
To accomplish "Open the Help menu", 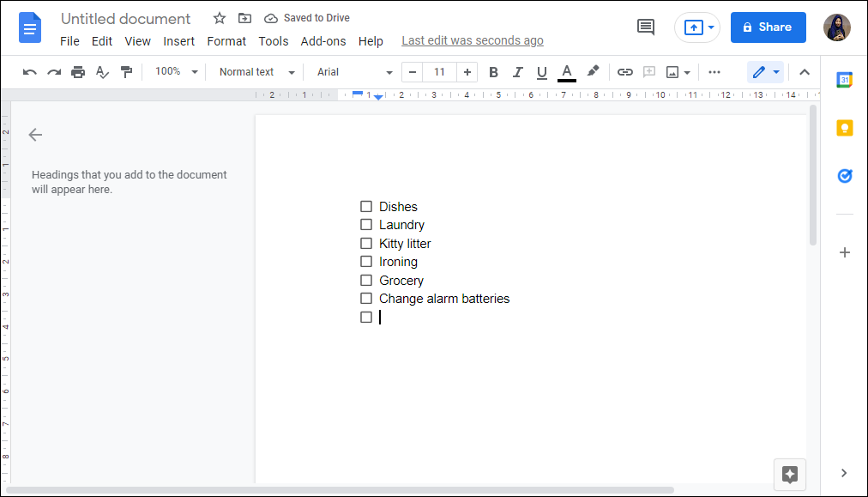I will tap(371, 41).
